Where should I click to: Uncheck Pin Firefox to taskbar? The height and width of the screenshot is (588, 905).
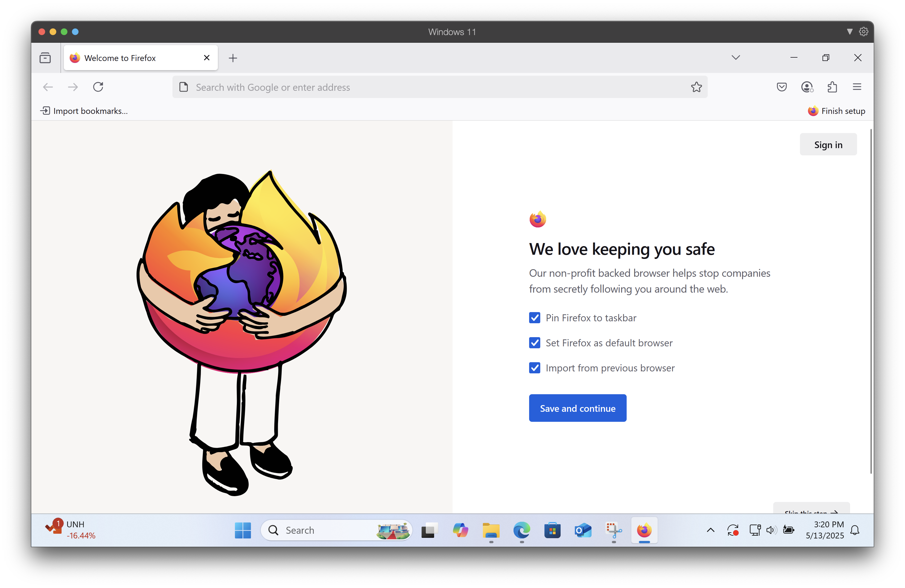point(534,318)
